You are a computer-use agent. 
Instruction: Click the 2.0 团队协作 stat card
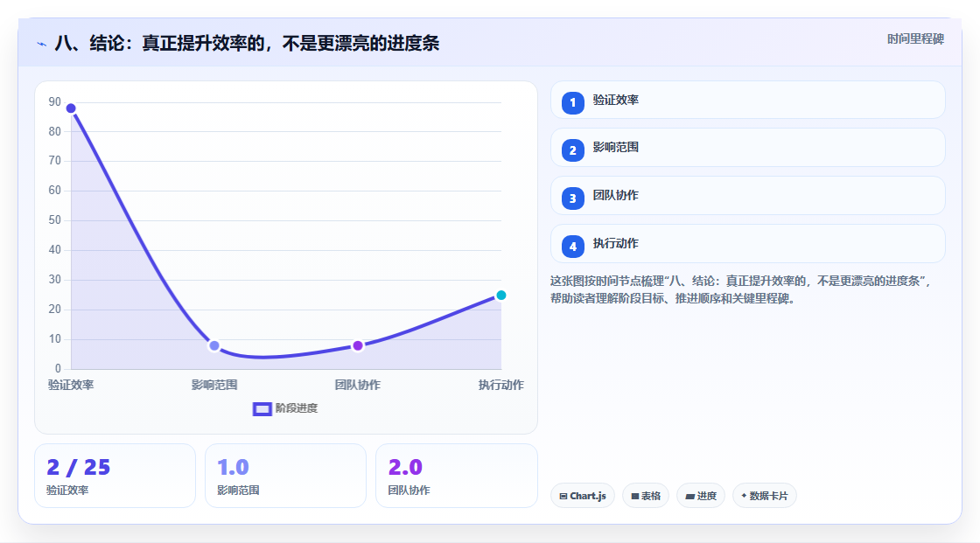[456, 476]
